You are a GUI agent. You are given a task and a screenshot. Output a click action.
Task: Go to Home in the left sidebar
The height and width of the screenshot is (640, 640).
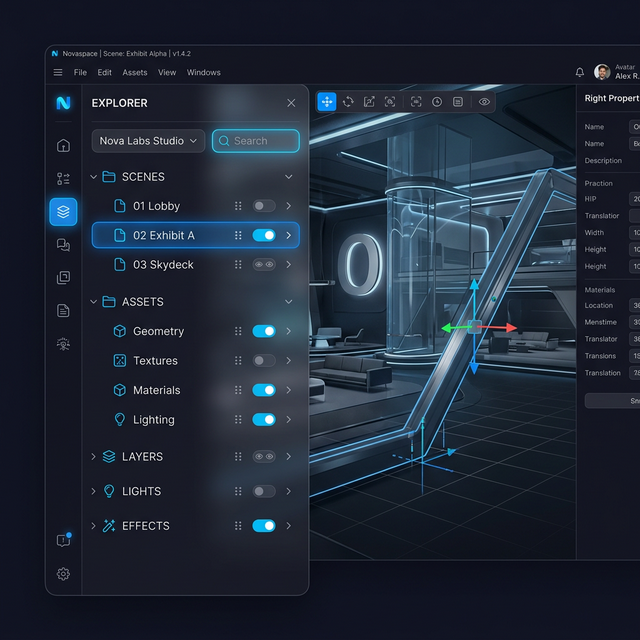63,145
